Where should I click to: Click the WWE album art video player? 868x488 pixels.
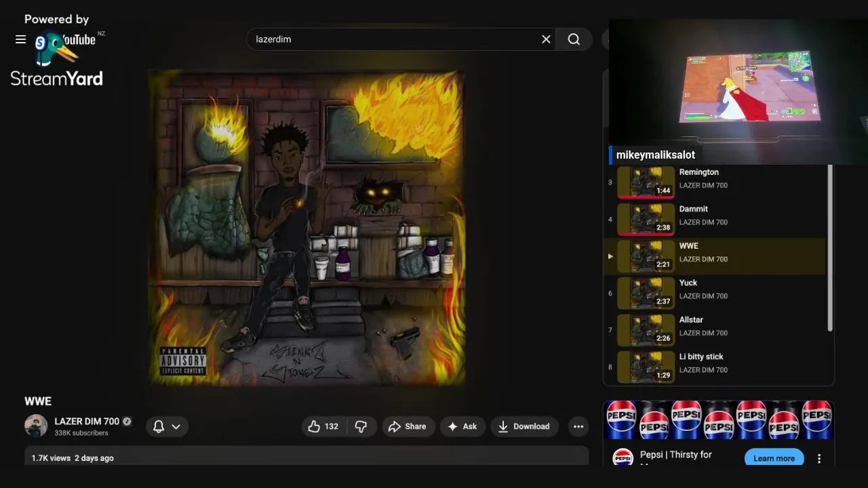(x=307, y=228)
